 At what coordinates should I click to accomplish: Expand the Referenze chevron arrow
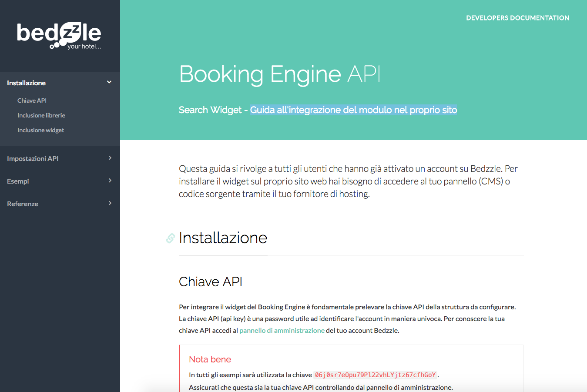110,203
